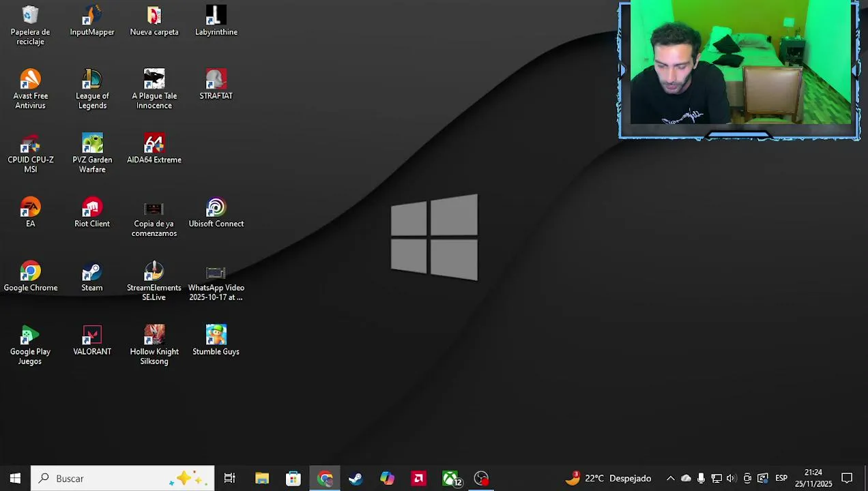The image size is (868, 491).
Task: Select StreamElements SE.Live shortcut
Action: pyautogui.click(x=154, y=282)
